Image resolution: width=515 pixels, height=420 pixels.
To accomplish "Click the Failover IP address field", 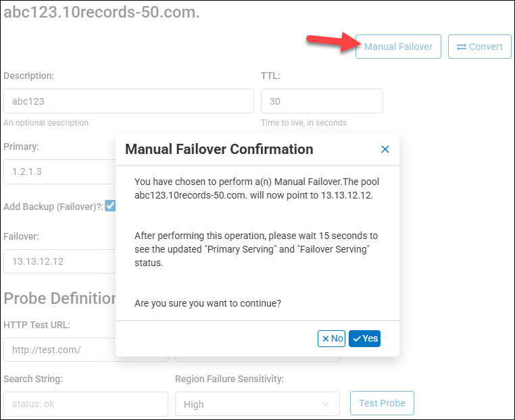I will click(61, 261).
